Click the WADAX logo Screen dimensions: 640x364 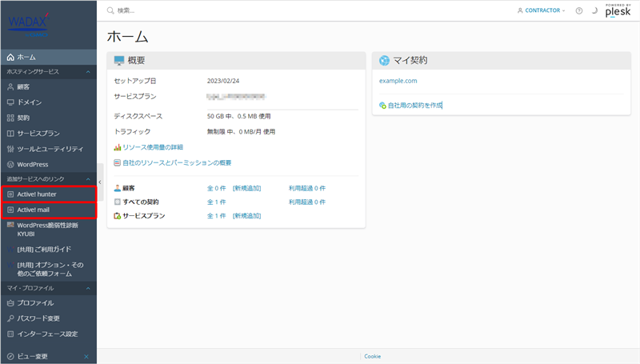pos(29,22)
